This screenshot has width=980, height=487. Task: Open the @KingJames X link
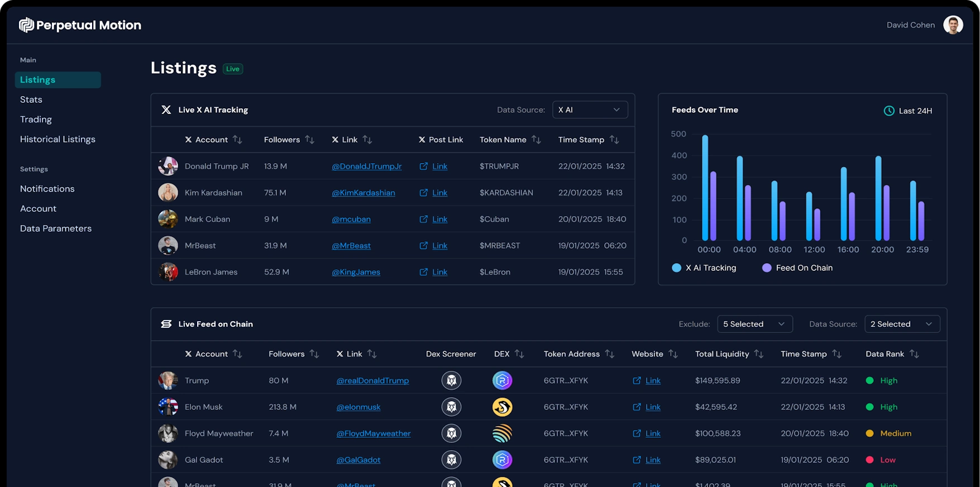[x=356, y=272]
